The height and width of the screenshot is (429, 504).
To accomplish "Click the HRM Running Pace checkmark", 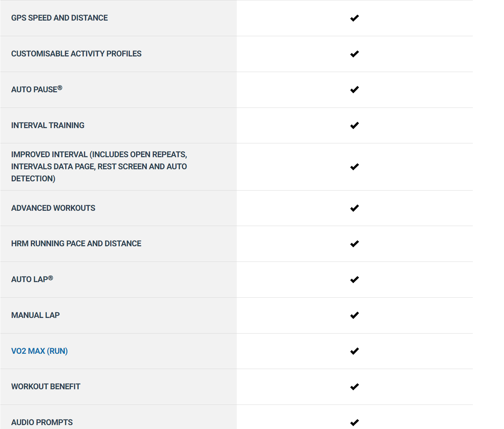I will click(354, 244).
